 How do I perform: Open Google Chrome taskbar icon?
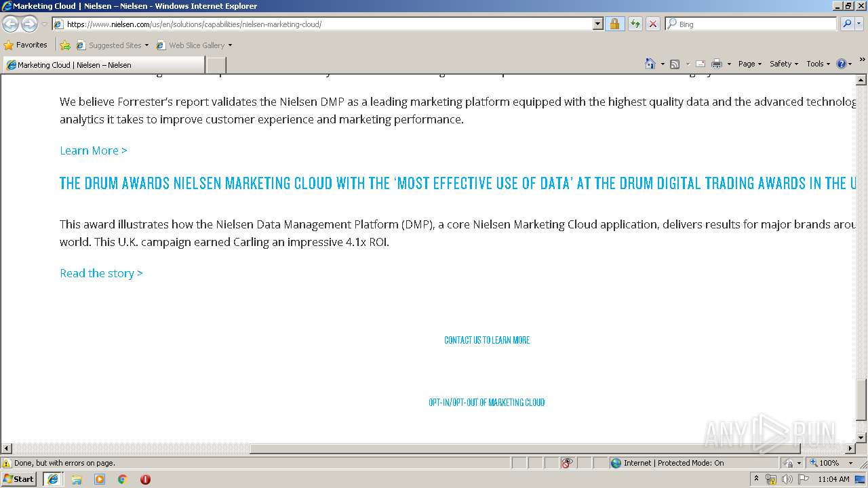123,479
